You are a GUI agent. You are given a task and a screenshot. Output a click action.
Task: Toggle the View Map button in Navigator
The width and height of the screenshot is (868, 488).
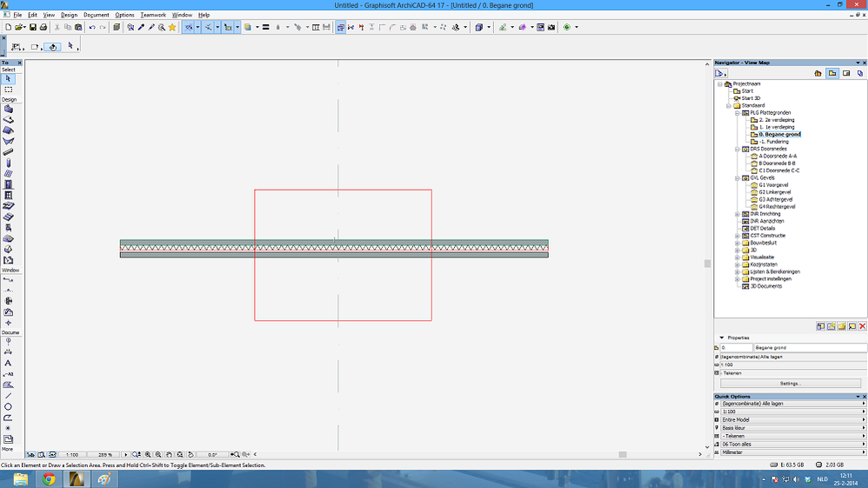click(832, 73)
